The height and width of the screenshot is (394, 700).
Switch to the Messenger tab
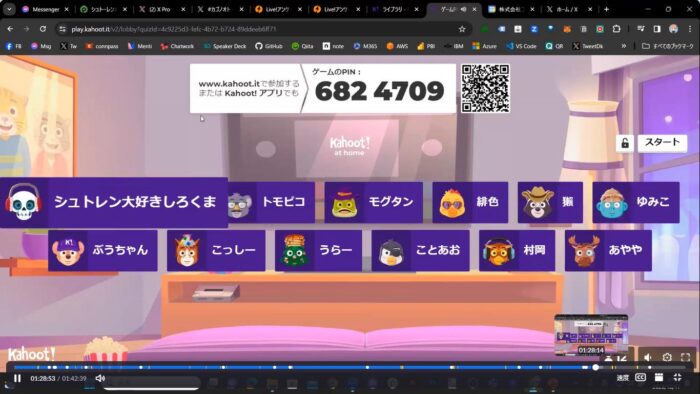point(46,9)
